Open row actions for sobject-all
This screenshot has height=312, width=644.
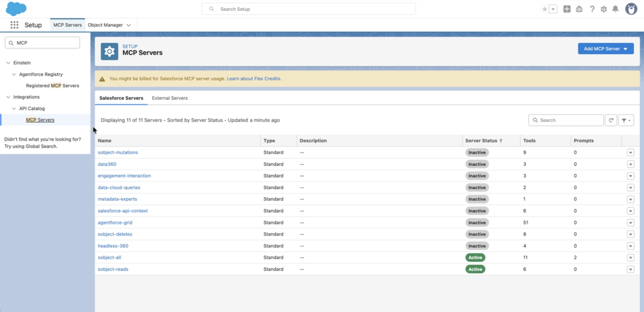point(630,257)
